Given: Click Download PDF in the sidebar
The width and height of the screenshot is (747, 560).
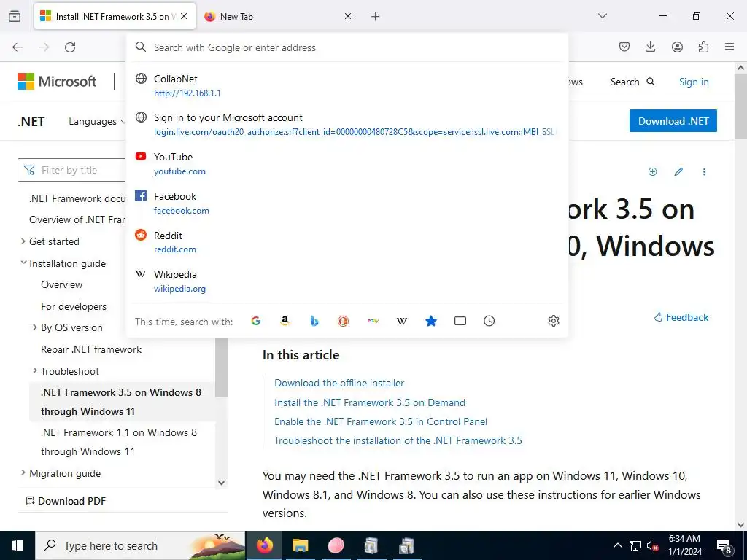Looking at the screenshot, I should [x=66, y=501].
